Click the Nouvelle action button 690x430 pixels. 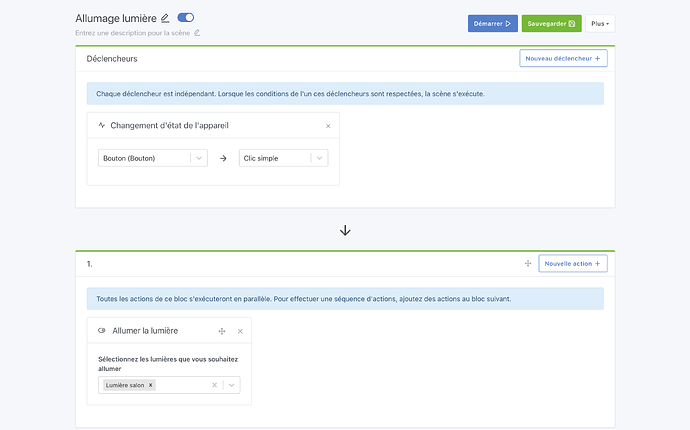click(x=573, y=264)
